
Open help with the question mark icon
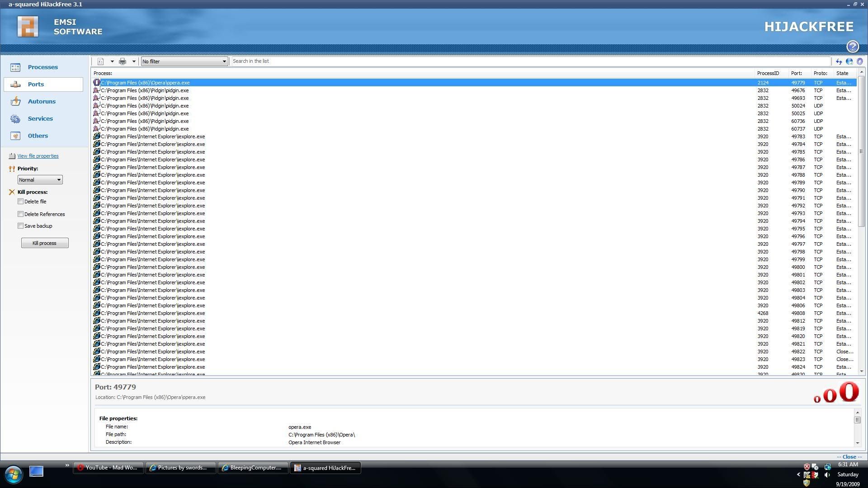tap(853, 47)
